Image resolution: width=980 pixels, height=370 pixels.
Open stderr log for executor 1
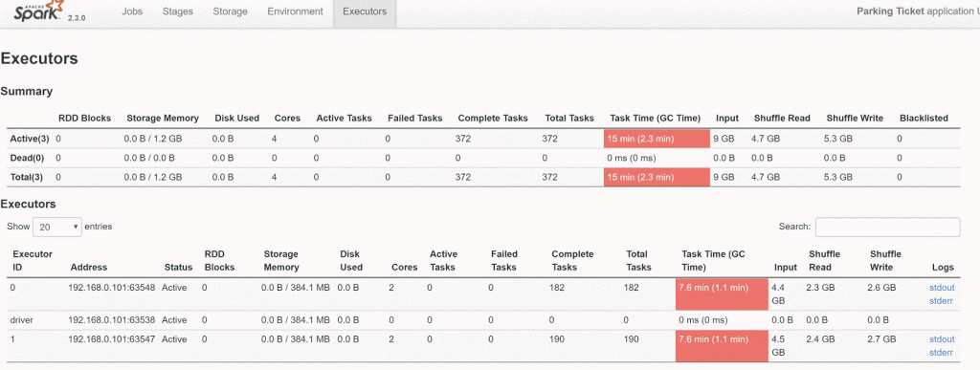click(942, 352)
